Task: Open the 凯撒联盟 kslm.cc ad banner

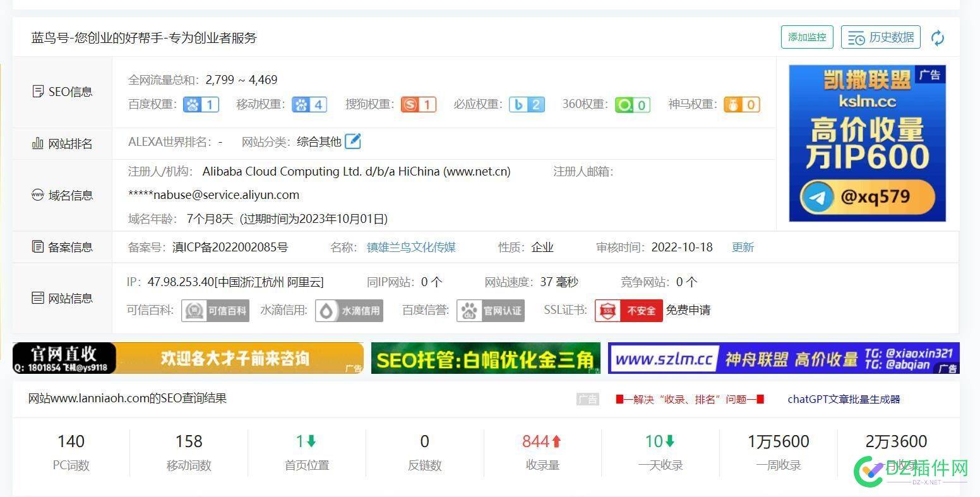Action: tap(867, 143)
